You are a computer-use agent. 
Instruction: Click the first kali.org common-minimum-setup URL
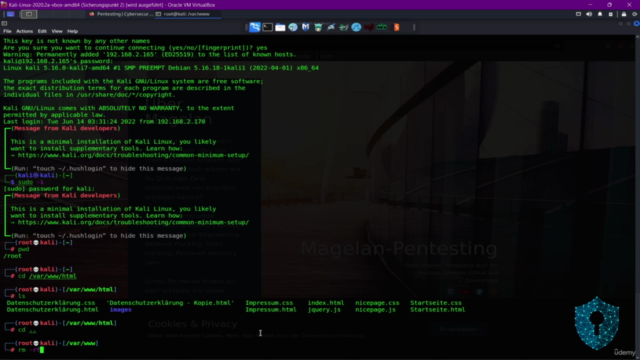(x=133, y=155)
